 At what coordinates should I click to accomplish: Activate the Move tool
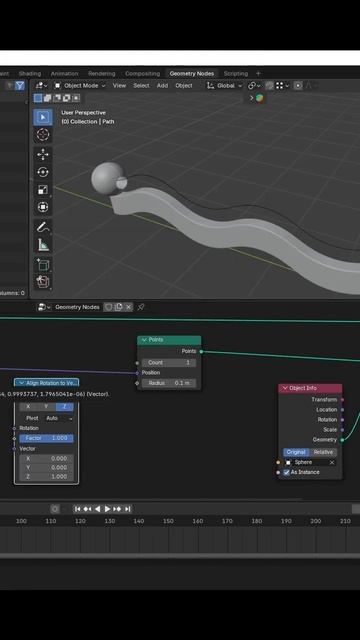[43, 154]
